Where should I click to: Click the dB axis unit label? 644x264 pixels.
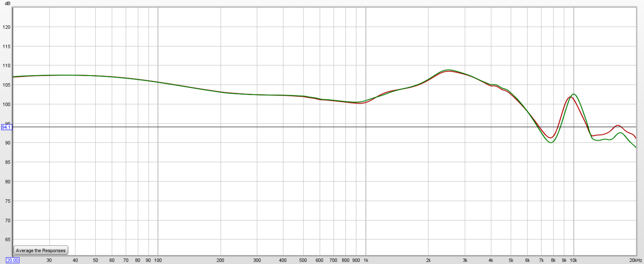8,3
